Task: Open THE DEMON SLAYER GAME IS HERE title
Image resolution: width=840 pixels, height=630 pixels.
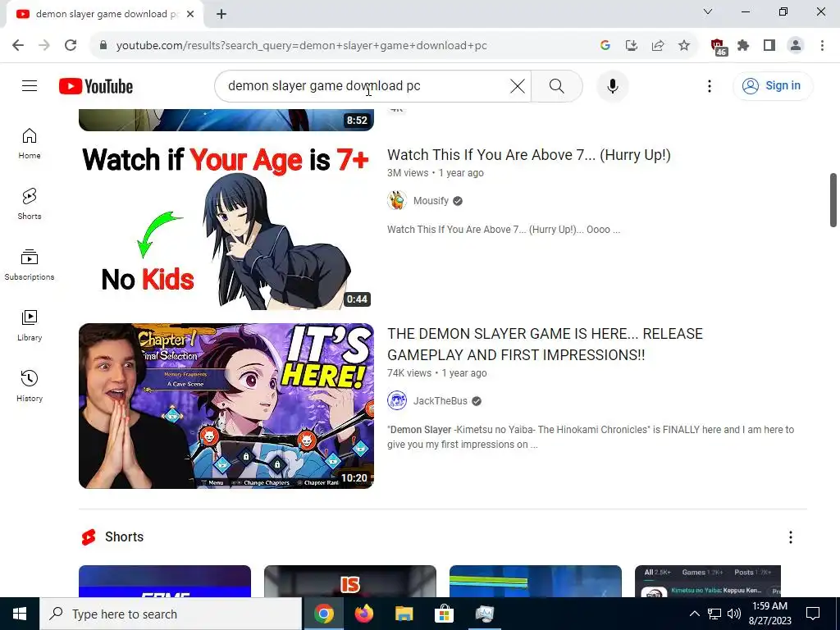Action: 545,344
